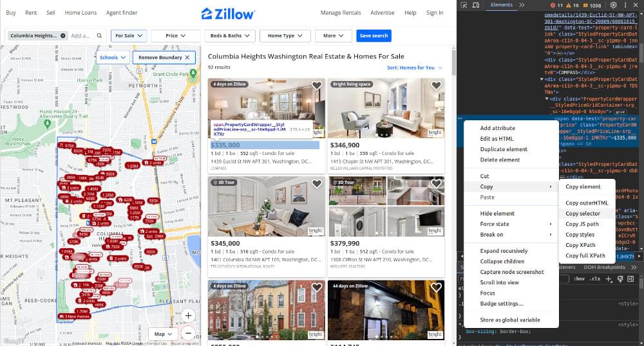
Task: Click the 3 New homes map marker
Action: click(74, 316)
